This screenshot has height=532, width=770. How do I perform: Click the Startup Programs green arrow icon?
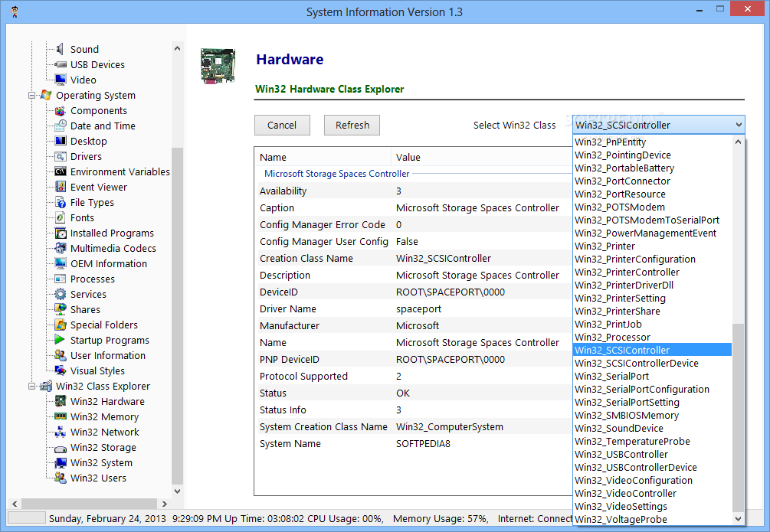pos(60,340)
